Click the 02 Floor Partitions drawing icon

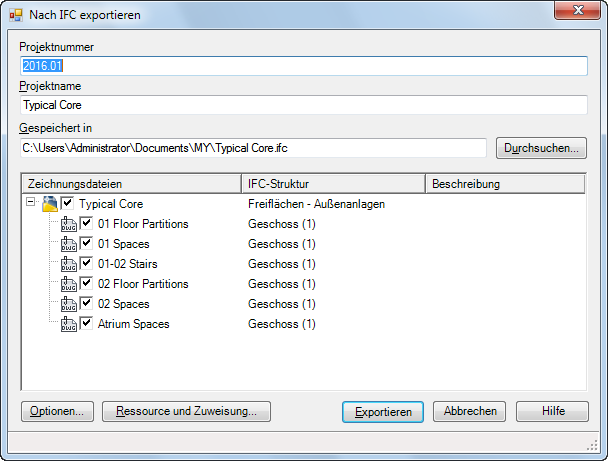pos(69,284)
